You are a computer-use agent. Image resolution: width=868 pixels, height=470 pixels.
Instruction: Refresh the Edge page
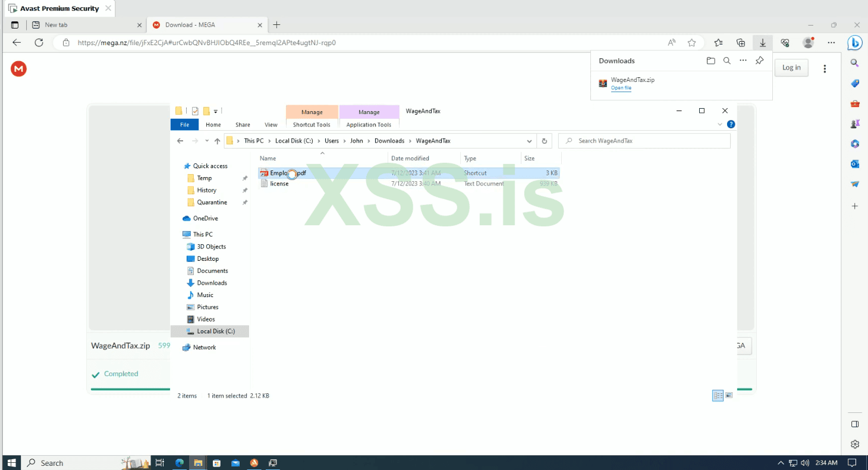point(39,43)
